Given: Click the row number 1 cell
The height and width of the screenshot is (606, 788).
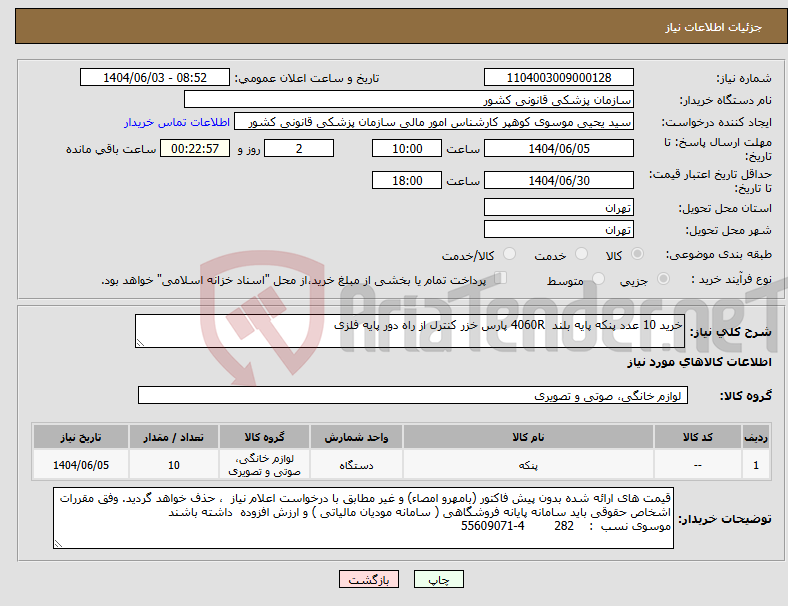Looking at the screenshot, I should point(756,465).
